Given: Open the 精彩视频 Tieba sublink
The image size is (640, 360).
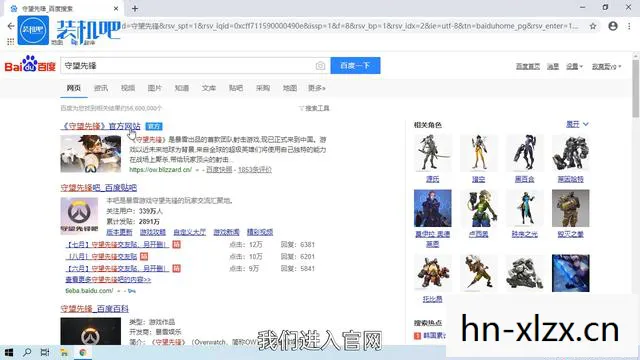Looking at the screenshot, I should tap(260, 232).
